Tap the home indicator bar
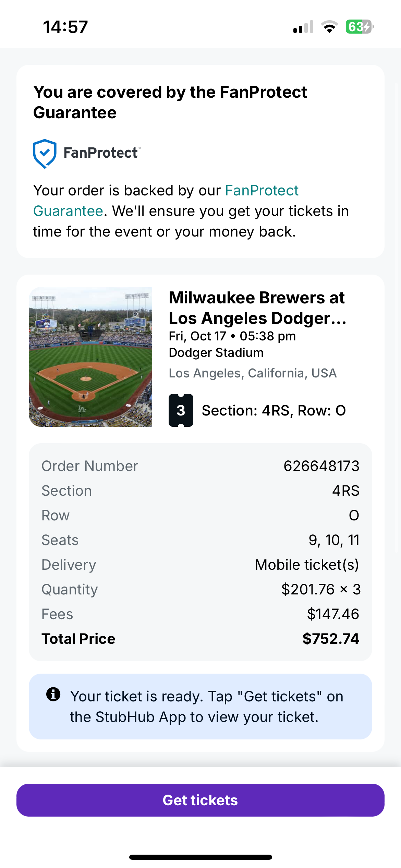This screenshot has width=401, height=868. point(200,857)
